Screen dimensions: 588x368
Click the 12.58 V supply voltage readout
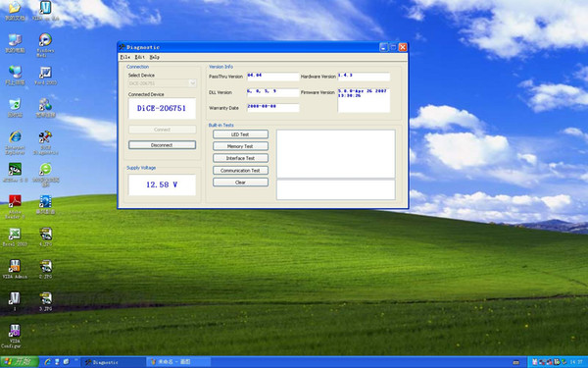162,184
